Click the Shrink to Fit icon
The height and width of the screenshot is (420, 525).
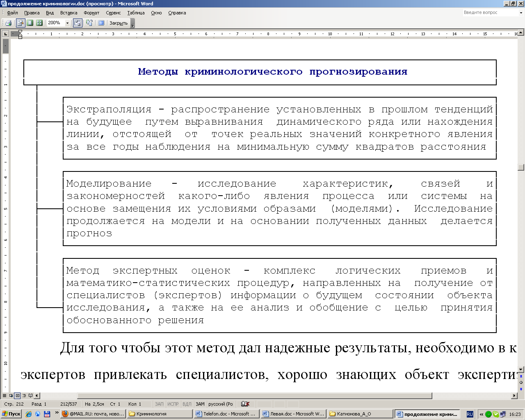tap(89, 23)
